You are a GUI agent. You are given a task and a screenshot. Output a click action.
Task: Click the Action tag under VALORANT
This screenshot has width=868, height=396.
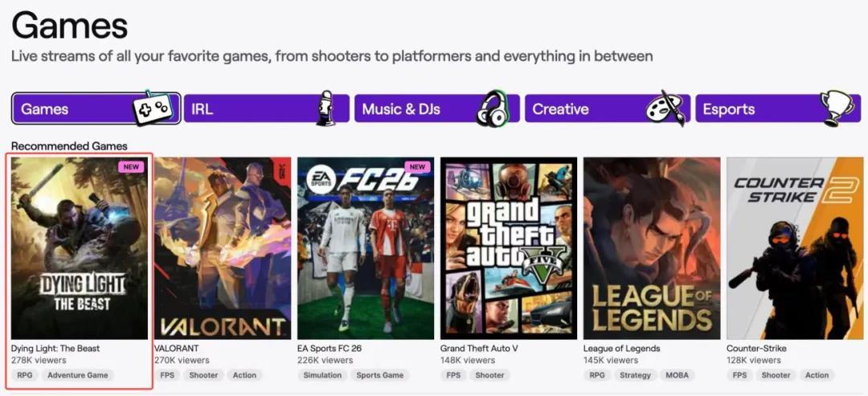point(244,375)
